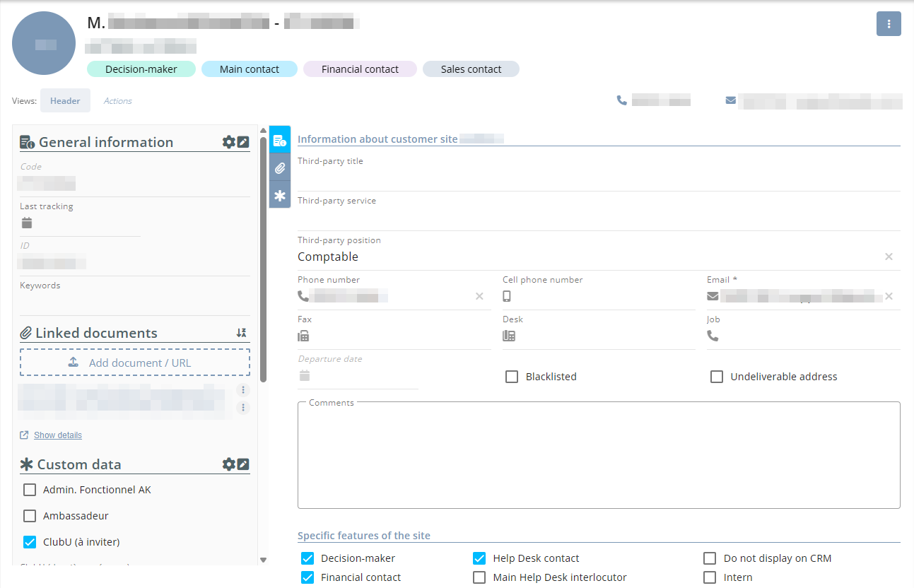Enable the Blacklisted checkbox
Viewport: 914px width, 588px height.
tap(512, 377)
